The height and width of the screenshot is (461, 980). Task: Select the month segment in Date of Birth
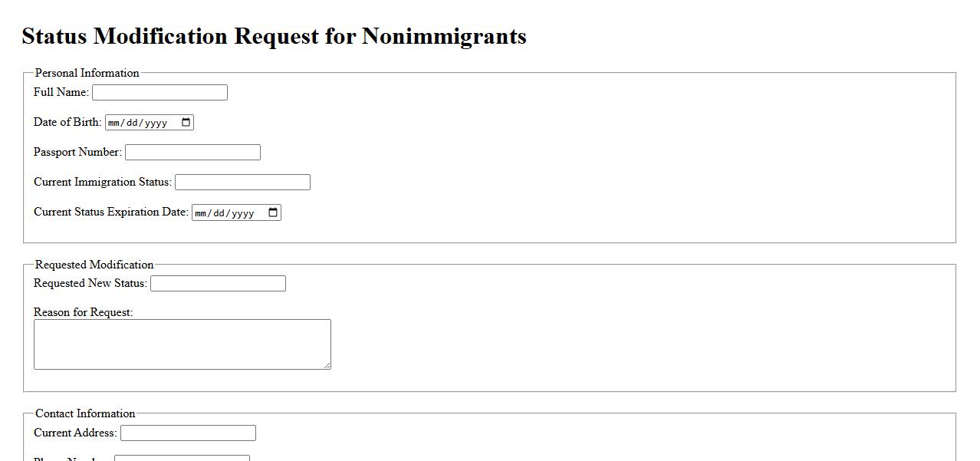click(x=115, y=123)
